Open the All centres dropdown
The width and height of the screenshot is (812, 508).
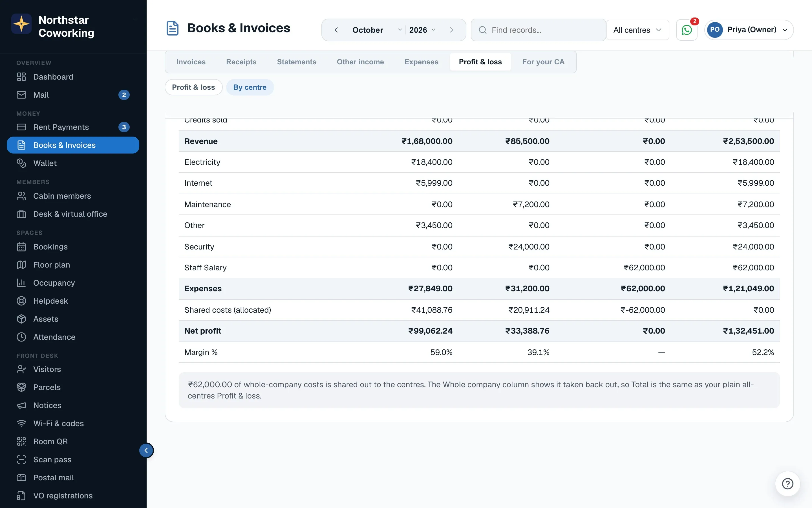pyautogui.click(x=637, y=30)
